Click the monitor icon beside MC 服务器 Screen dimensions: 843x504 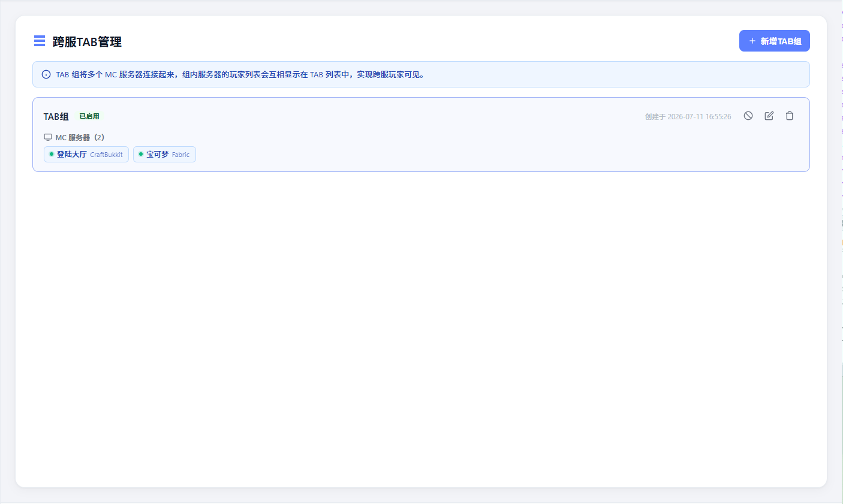click(48, 137)
